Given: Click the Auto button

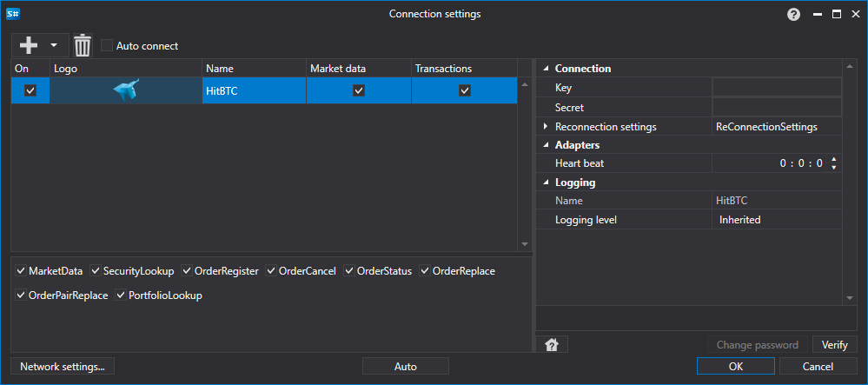Looking at the screenshot, I should [x=405, y=366].
